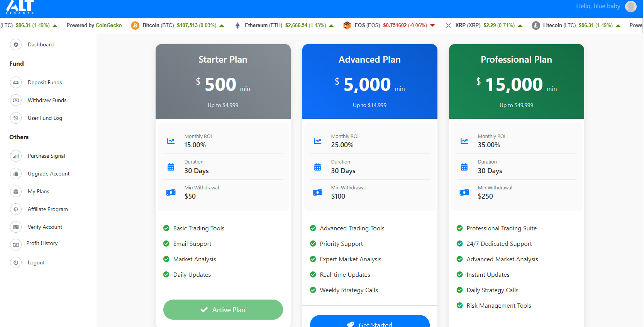Click the XRP icon in ticker
Image resolution: width=644 pixels, height=327 pixels.
click(448, 26)
